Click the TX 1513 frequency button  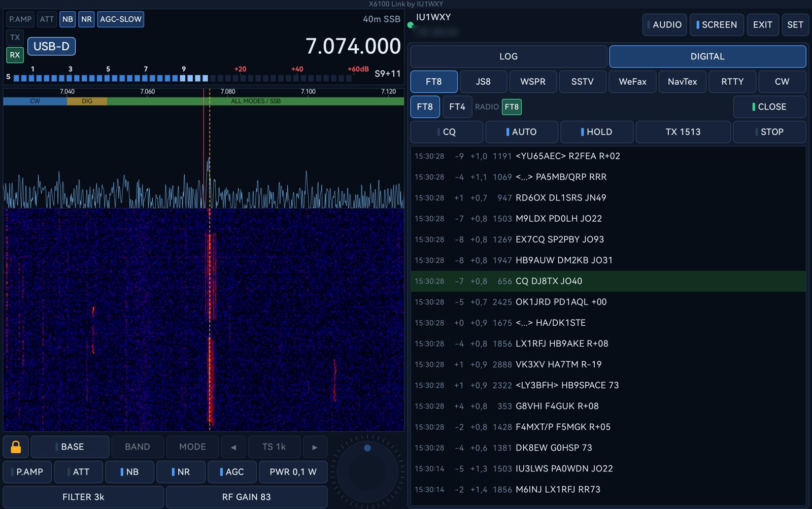click(683, 131)
